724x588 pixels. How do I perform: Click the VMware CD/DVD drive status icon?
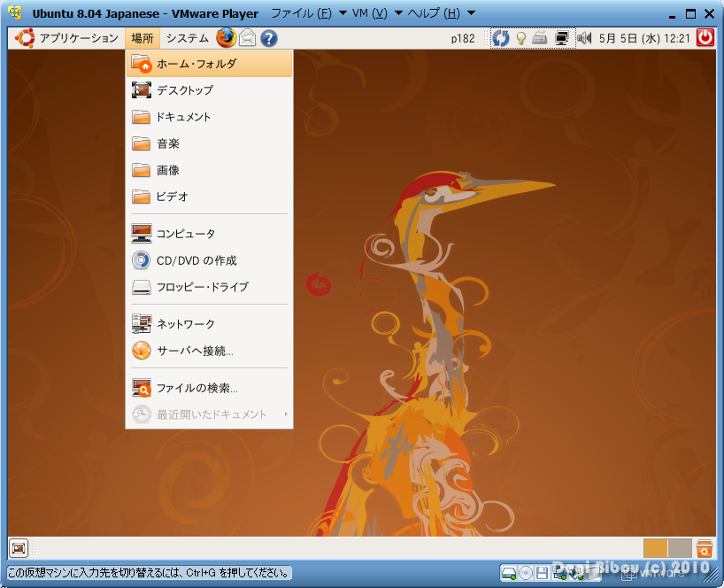click(x=526, y=573)
